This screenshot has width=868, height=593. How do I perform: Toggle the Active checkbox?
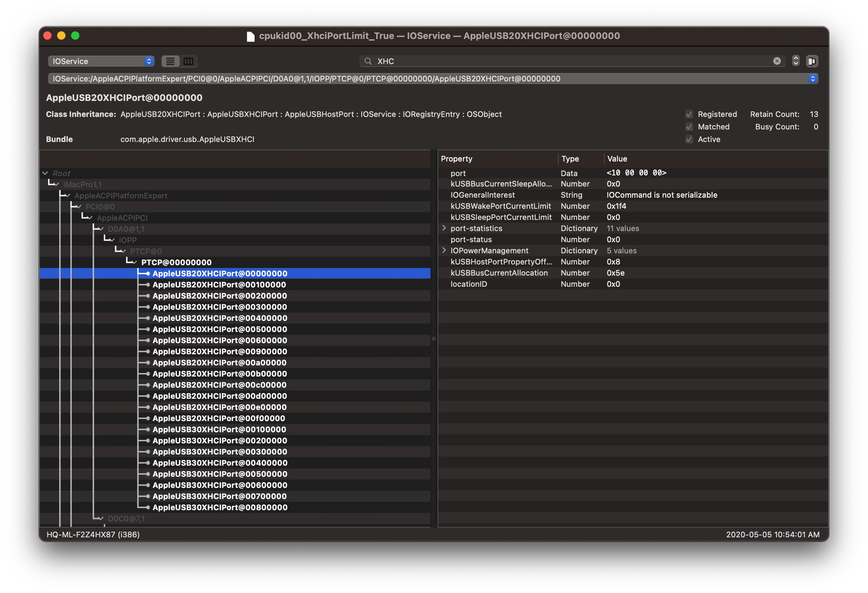click(x=689, y=139)
